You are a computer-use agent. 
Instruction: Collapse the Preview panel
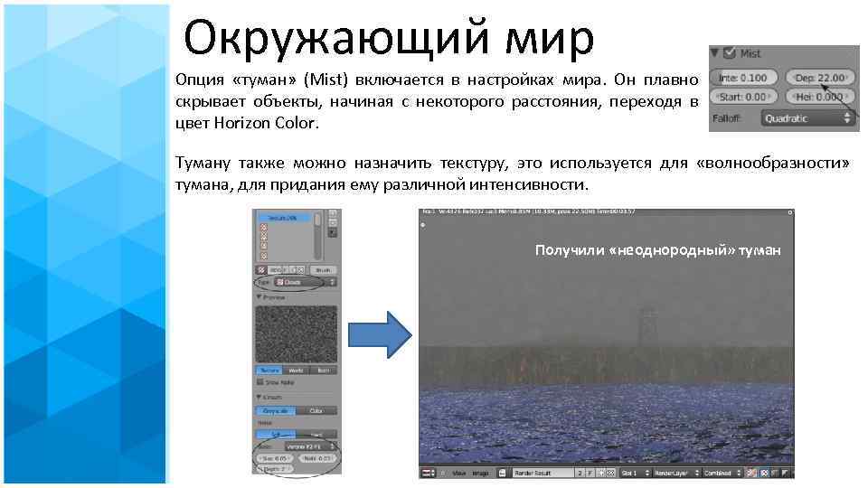coord(259,297)
